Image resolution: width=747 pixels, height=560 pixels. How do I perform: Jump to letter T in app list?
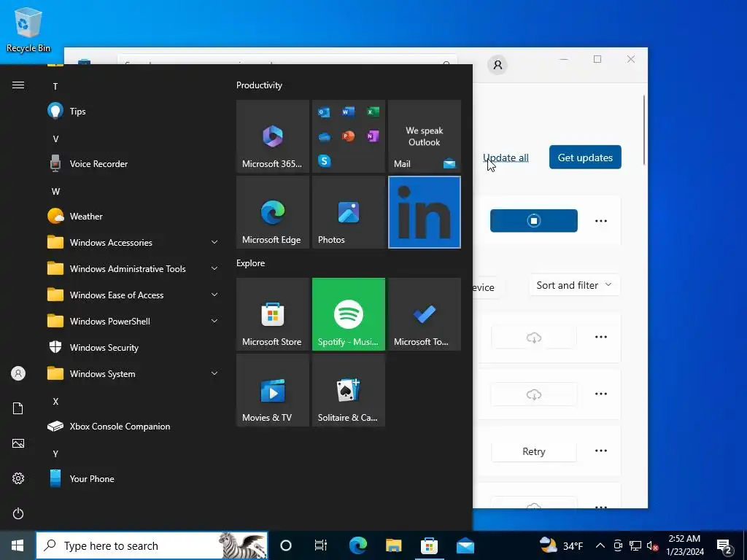pos(55,86)
